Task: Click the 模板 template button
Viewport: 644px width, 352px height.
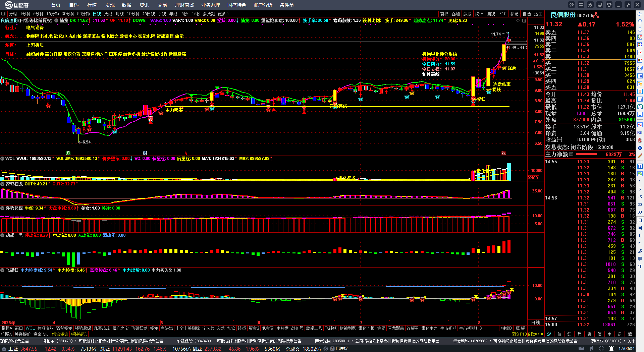Action: pos(520,328)
